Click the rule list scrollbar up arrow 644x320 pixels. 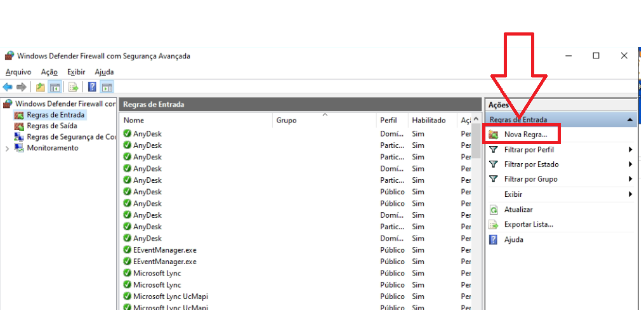click(476, 119)
